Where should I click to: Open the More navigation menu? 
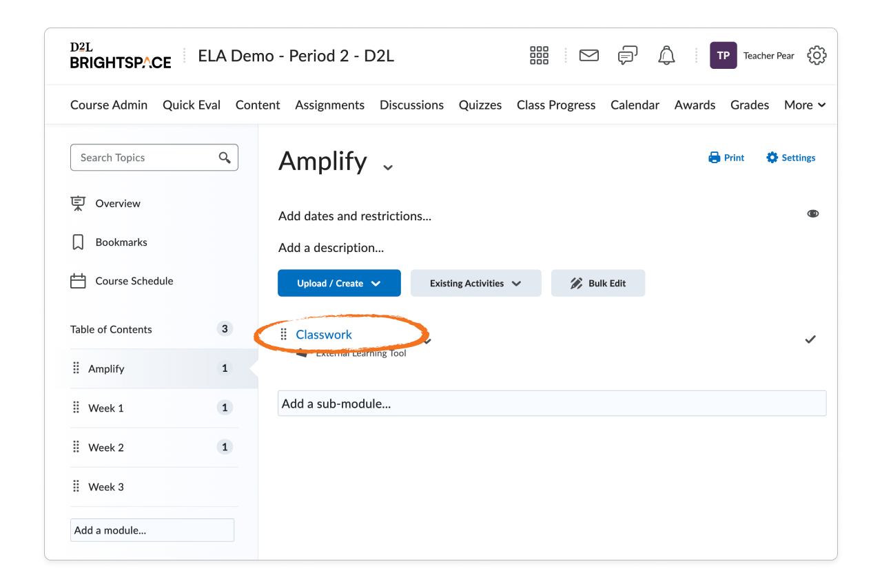pyautogui.click(x=804, y=105)
